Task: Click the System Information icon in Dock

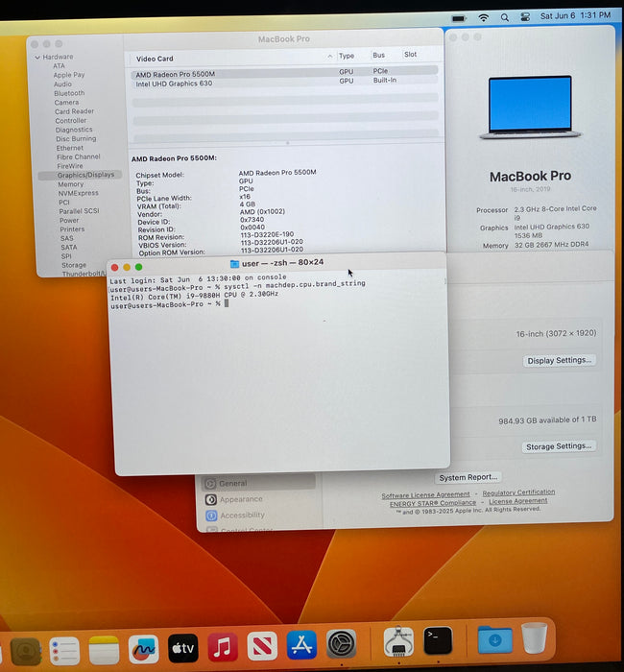Action: (x=398, y=641)
